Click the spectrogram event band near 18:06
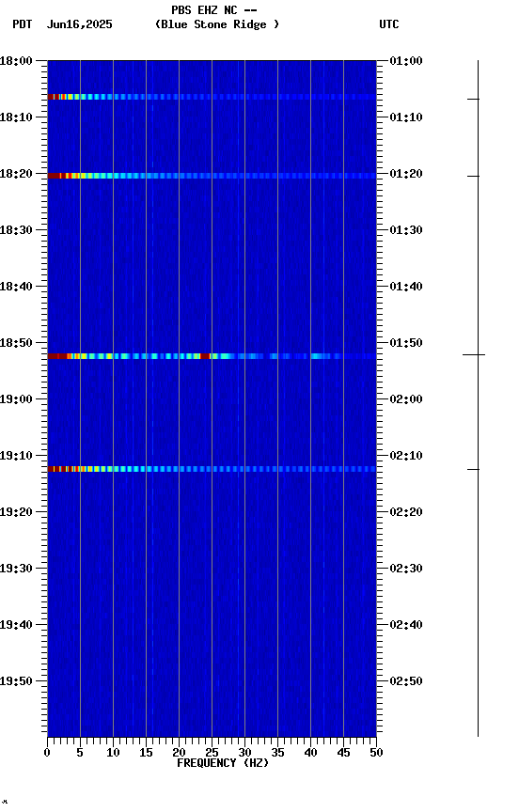The image size is (519, 812). point(212,97)
